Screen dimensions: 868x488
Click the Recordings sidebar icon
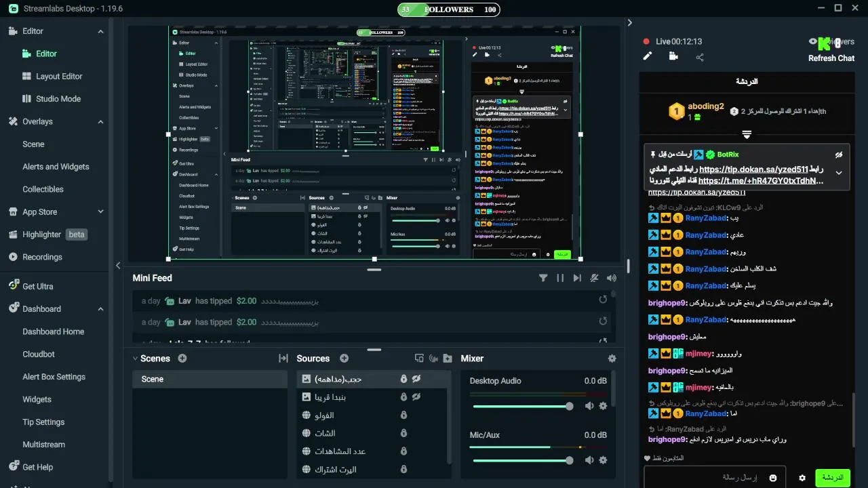(x=14, y=257)
